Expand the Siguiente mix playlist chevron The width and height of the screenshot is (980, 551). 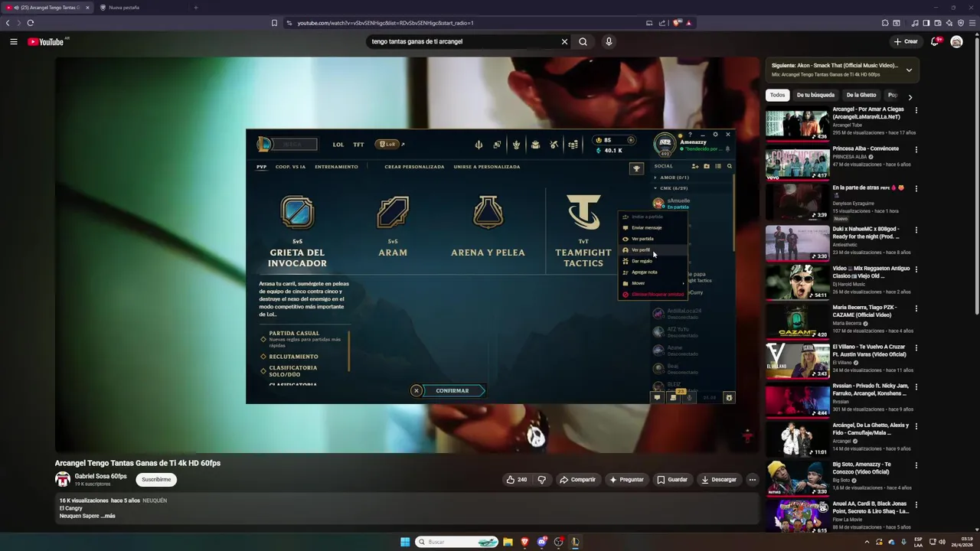(x=909, y=70)
